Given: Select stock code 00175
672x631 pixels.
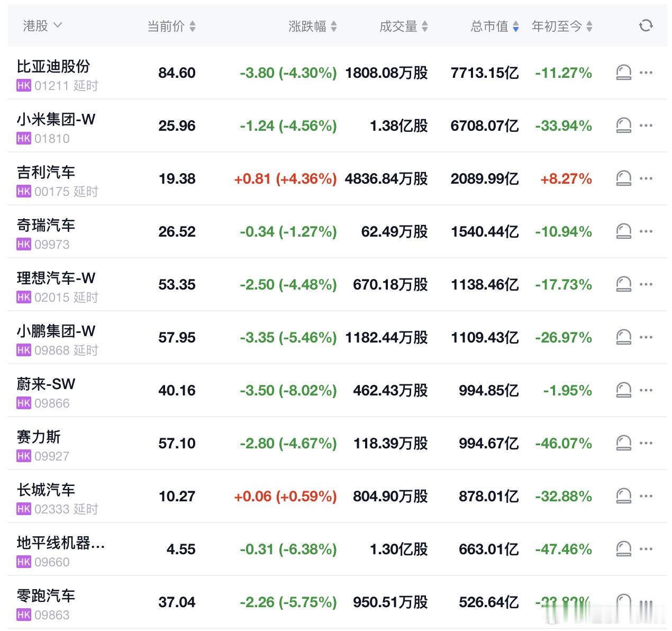Looking at the screenshot, I should pos(52,192).
